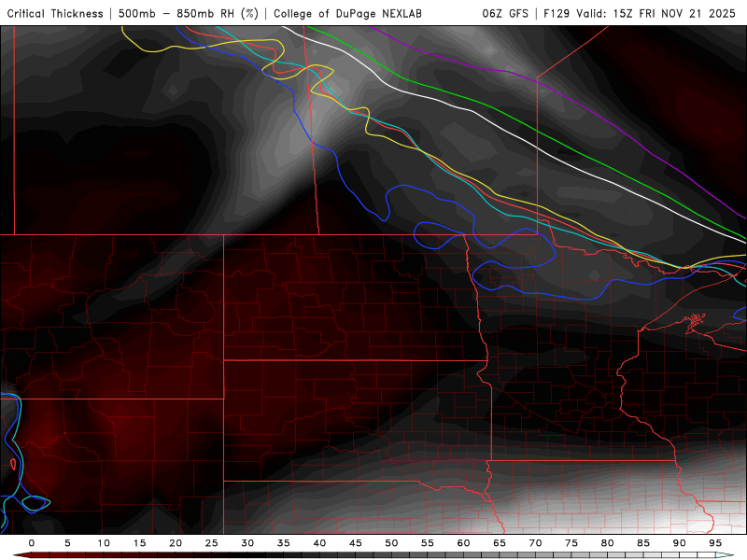Click the colorbar label "20"
This screenshot has width=747, height=560.
point(176,543)
